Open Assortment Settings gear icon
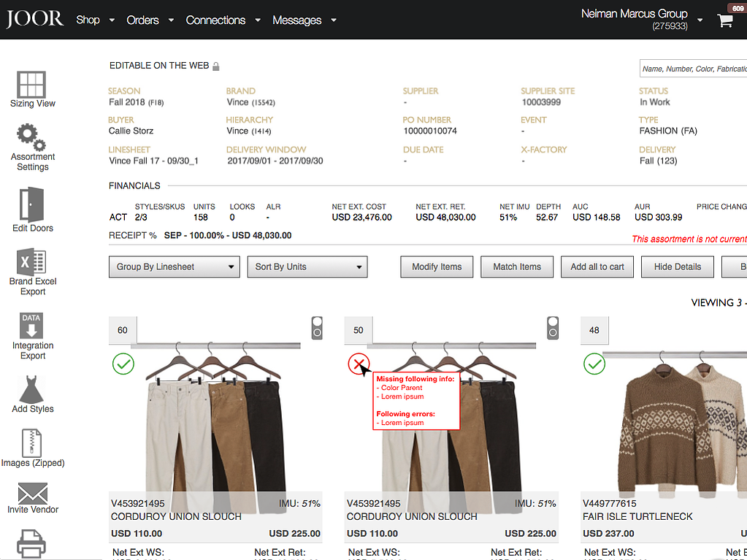The width and height of the screenshot is (747, 560). tap(31, 137)
